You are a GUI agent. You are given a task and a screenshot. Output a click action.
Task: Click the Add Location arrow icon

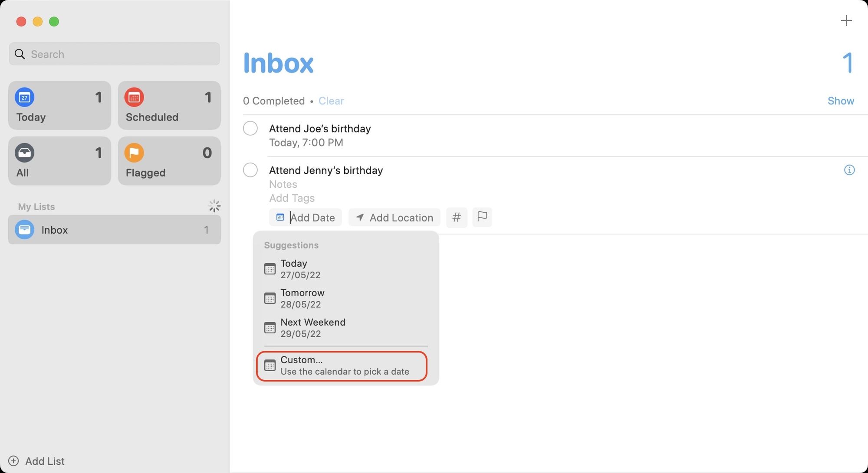pos(360,217)
